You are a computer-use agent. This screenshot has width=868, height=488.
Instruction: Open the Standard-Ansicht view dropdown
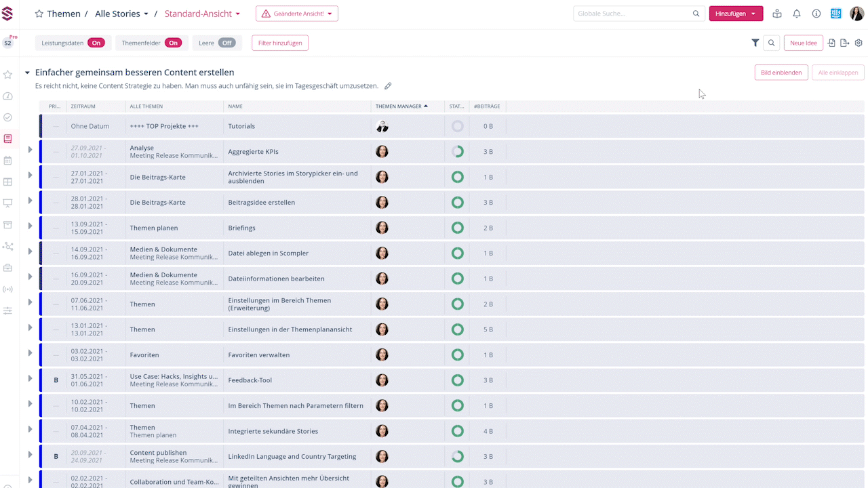[x=202, y=14]
